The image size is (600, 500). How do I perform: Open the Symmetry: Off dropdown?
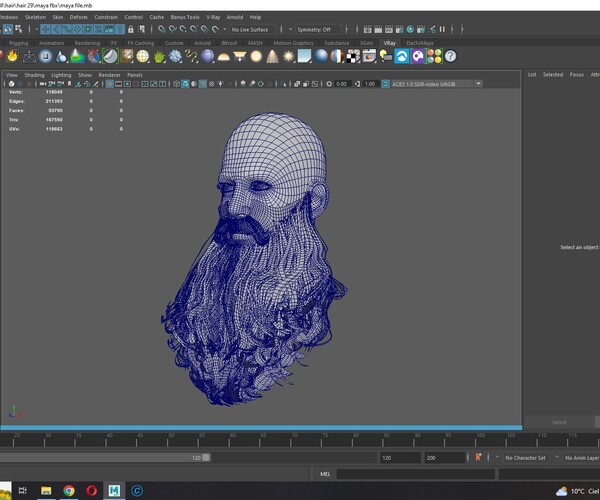pos(318,29)
